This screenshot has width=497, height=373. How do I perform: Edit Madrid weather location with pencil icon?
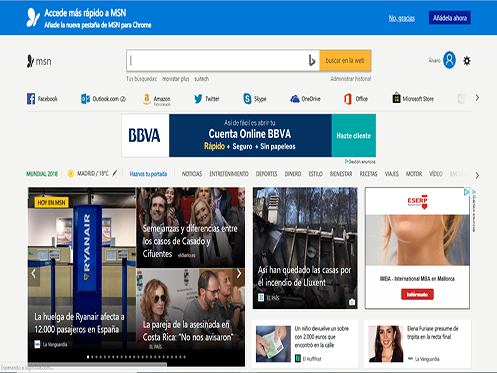(x=115, y=173)
